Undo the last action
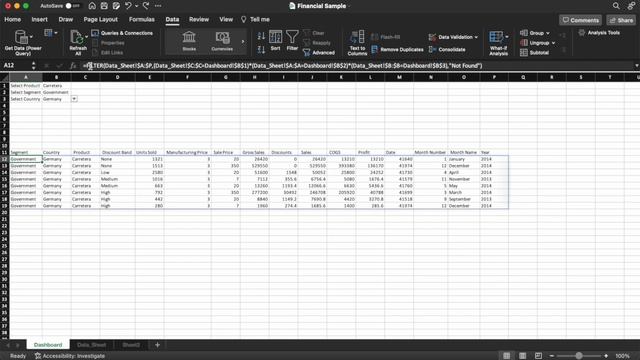The image size is (640, 360). [128, 6]
